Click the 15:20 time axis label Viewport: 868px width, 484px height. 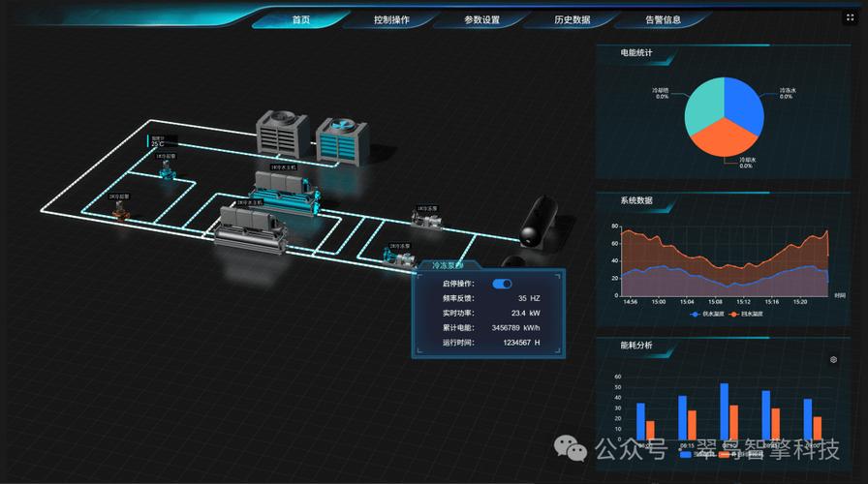pyautogui.click(x=800, y=302)
